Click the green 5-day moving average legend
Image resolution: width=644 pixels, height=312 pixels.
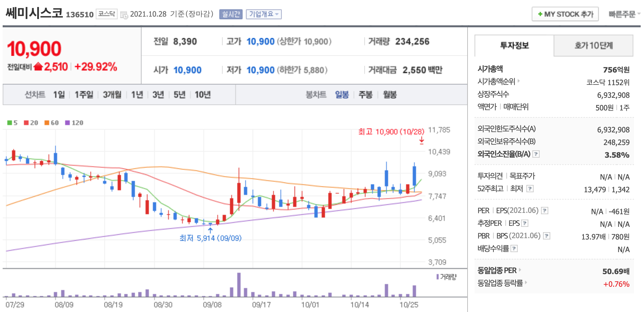(12, 123)
